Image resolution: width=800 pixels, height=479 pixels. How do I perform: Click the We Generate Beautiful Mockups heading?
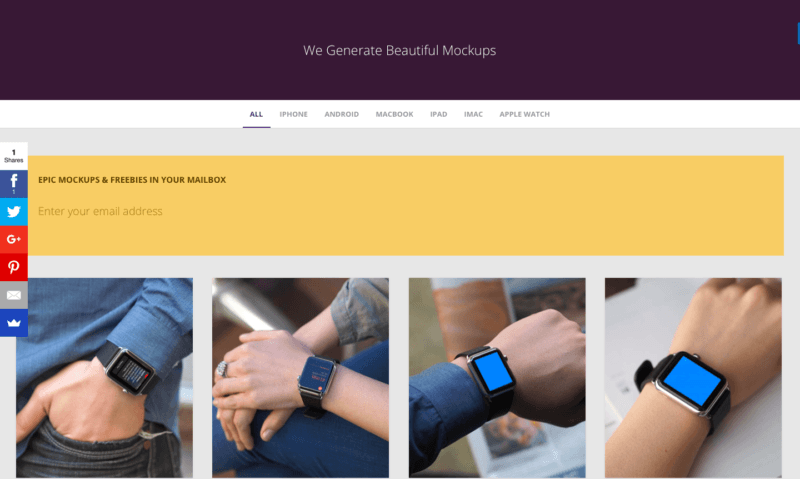[399, 51]
